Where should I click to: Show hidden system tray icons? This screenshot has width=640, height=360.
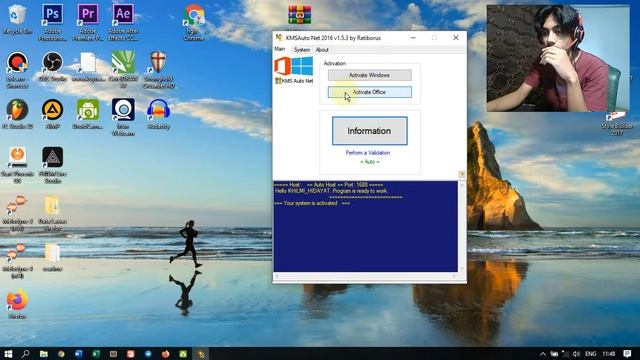tap(542, 354)
